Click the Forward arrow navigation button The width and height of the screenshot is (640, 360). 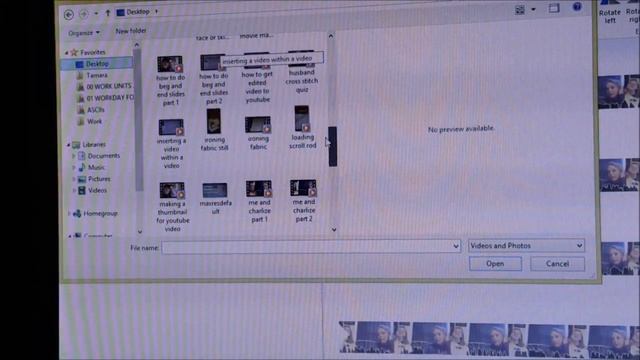tap(84, 14)
